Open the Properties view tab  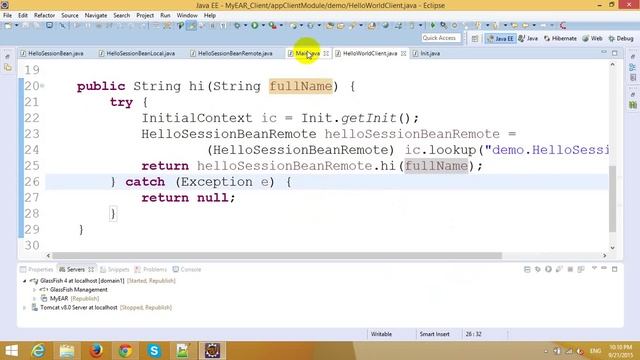point(37,269)
